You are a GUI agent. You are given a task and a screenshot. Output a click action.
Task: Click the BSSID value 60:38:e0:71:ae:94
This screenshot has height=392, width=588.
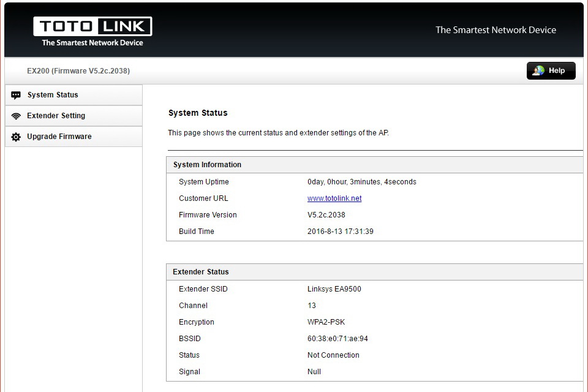click(x=337, y=339)
